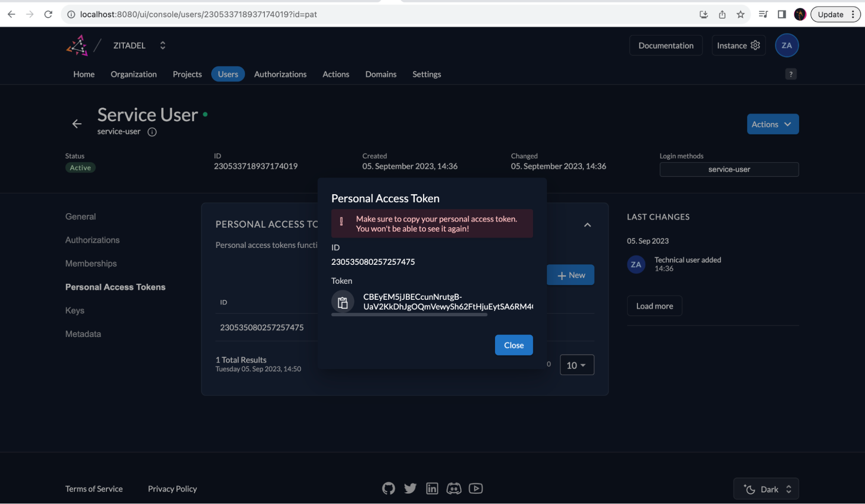Expand the Actions dropdown button
865x504 pixels.
(772, 124)
